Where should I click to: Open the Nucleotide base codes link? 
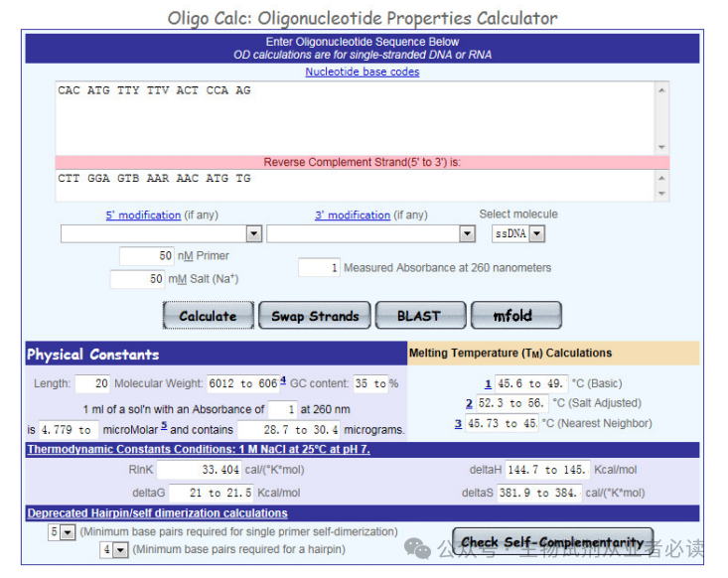363,72
